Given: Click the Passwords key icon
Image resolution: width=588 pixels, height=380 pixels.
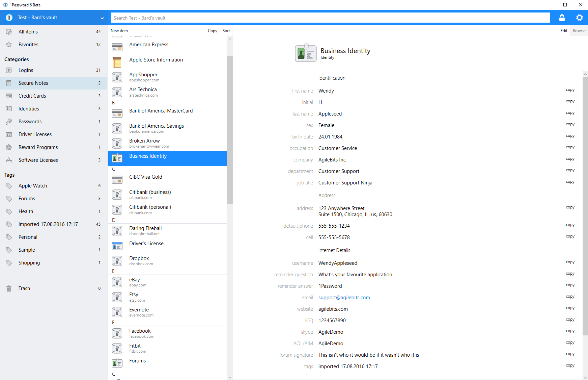Looking at the screenshot, I should click(x=9, y=122).
